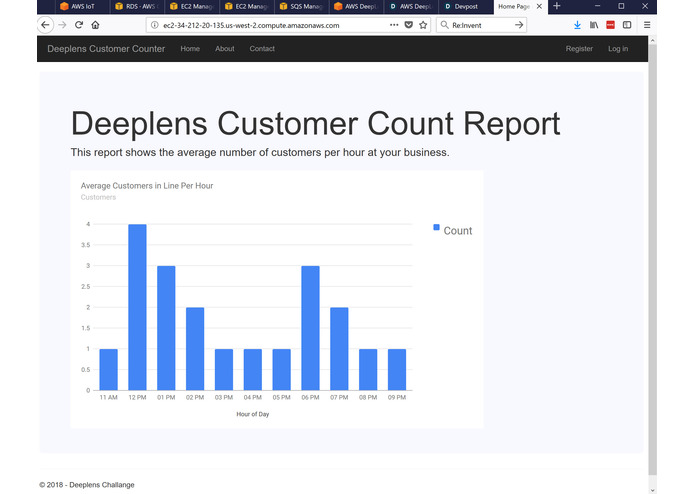Click the Re:Invent search box
695x494 pixels.
tap(481, 25)
